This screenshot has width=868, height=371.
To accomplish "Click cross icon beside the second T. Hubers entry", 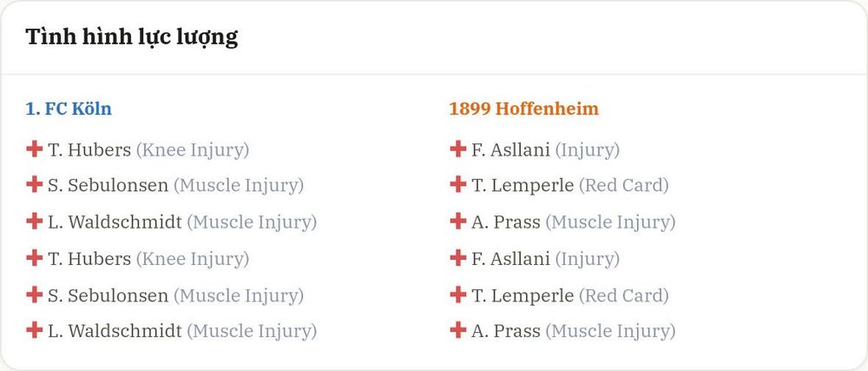I will point(35,257).
